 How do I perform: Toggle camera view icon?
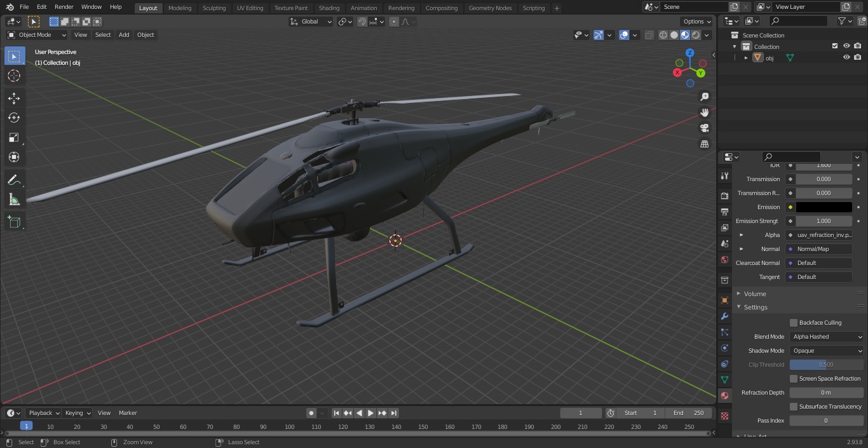tap(704, 128)
